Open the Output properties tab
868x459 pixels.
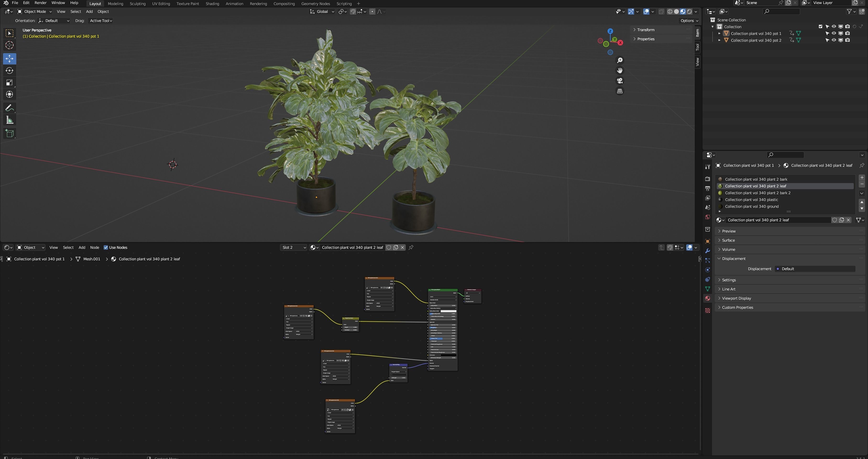pos(708,188)
